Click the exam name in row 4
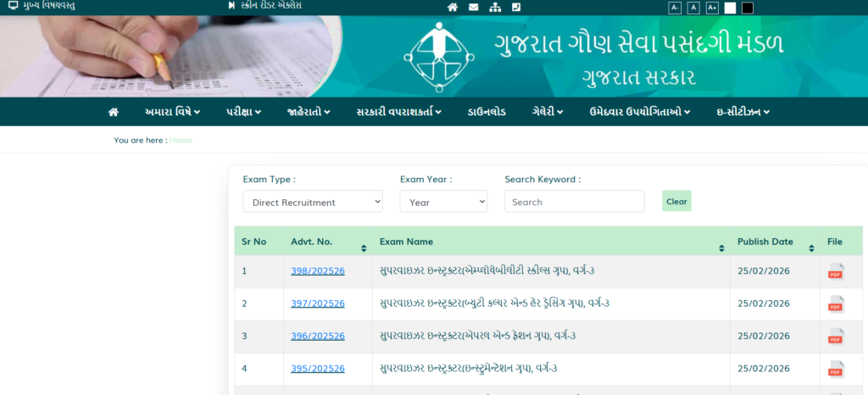The width and height of the screenshot is (868, 395). 468,369
